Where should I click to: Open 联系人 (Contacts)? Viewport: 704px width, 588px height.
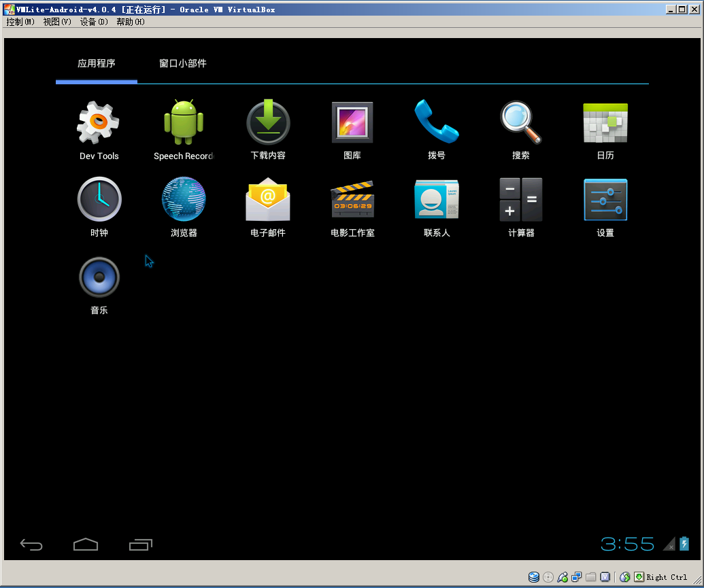pos(436,199)
